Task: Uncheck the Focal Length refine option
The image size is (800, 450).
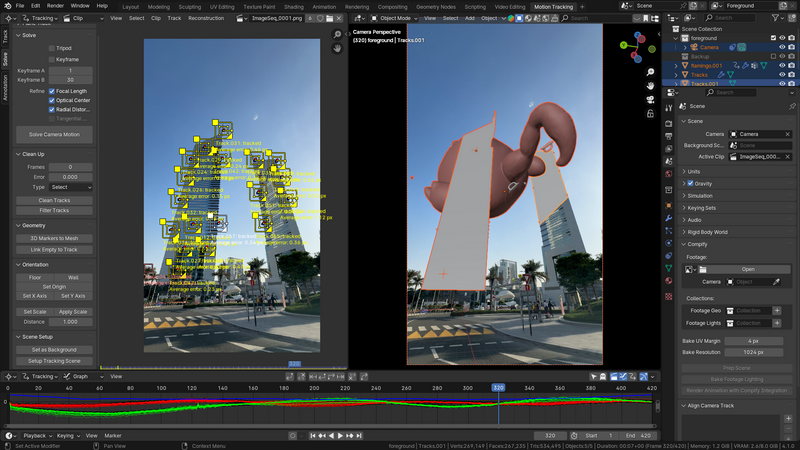Action: (x=52, y=91)
